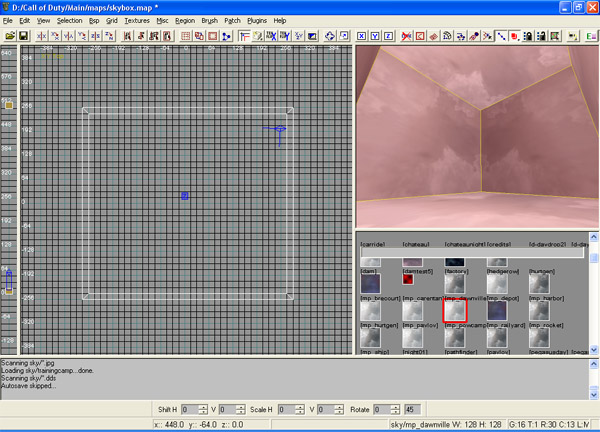Flip selection along Z axis
600x432 pixels.
95,36
